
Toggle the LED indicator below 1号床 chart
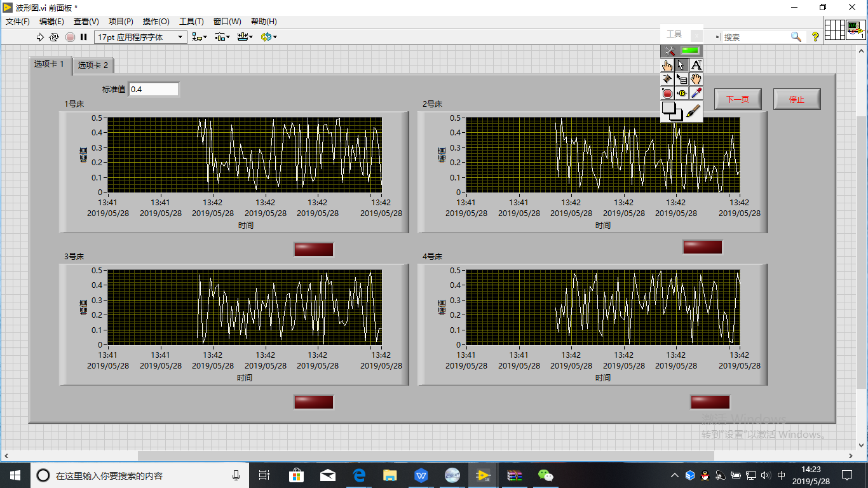[313, 250]
